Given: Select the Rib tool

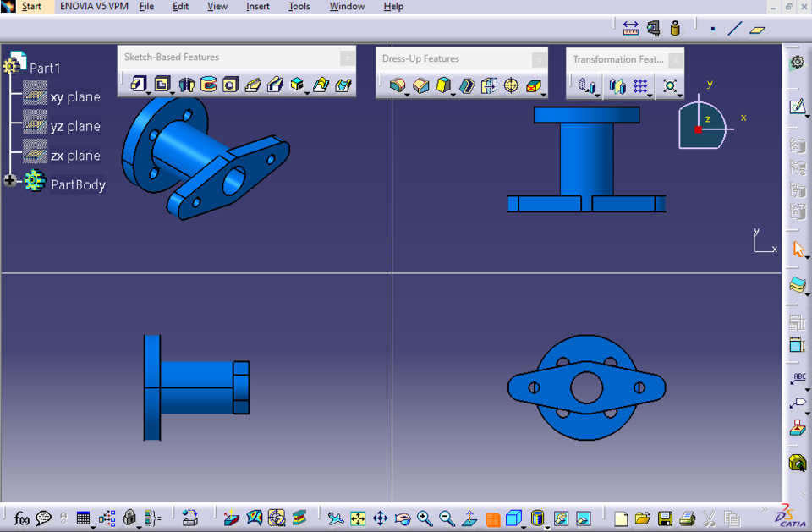Looking at the screenshot, I should tap(253, 85).
